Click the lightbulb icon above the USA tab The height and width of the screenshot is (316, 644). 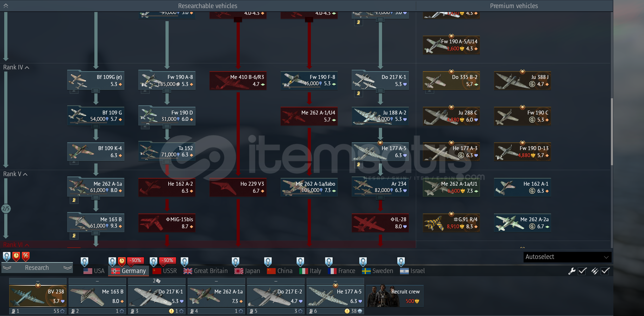pyautogui.click(x=84, y=262)
